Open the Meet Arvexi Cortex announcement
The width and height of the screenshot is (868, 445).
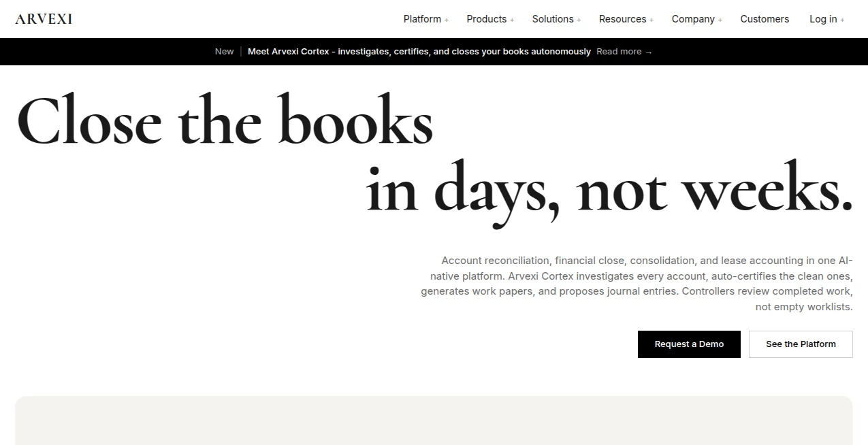coord(419,52)
